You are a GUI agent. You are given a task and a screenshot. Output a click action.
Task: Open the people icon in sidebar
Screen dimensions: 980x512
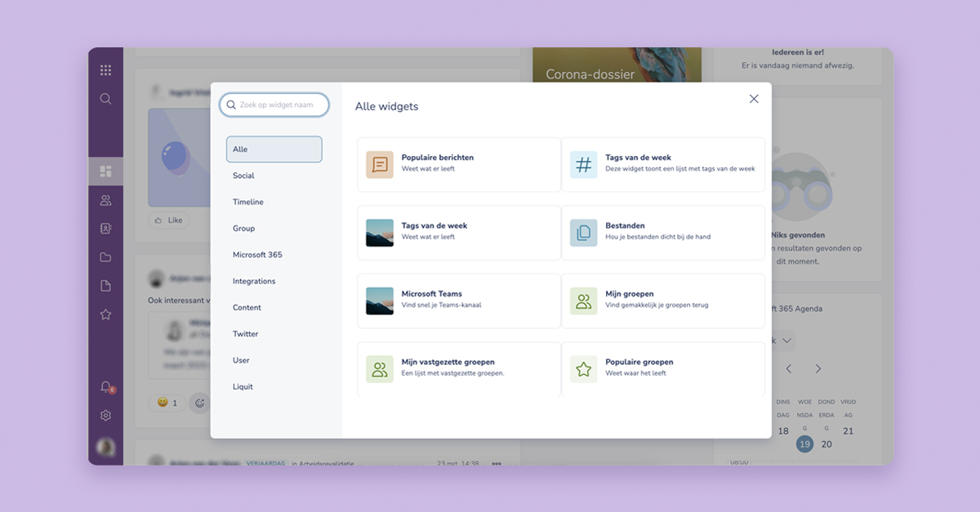(105, 200)
